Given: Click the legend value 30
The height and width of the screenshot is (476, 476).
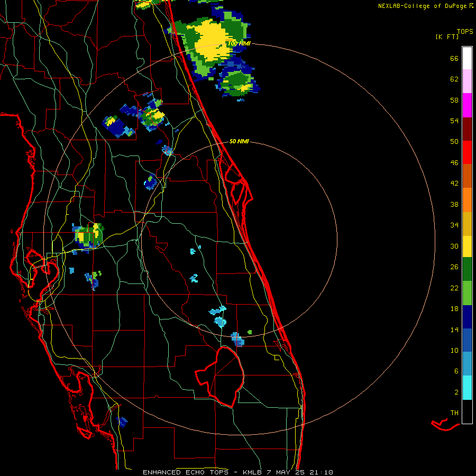Looking at the screenshot, I should pyautogui.click(x=454, y=246).
